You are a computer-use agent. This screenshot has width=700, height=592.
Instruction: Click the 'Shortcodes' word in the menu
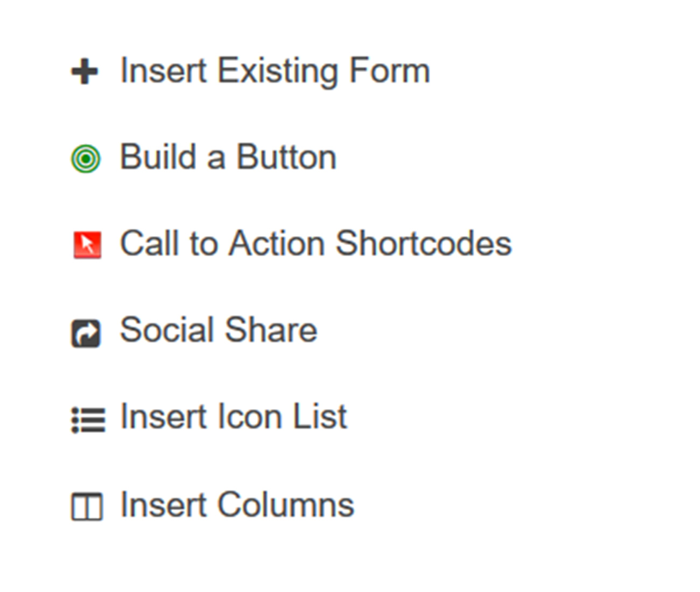(x=423, y=244)
